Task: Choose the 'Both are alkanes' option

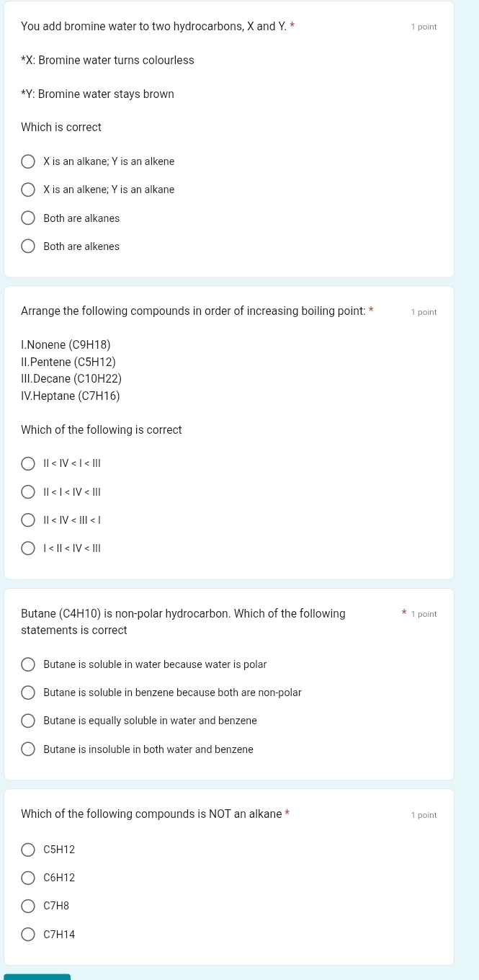Action: pos(27,218)
